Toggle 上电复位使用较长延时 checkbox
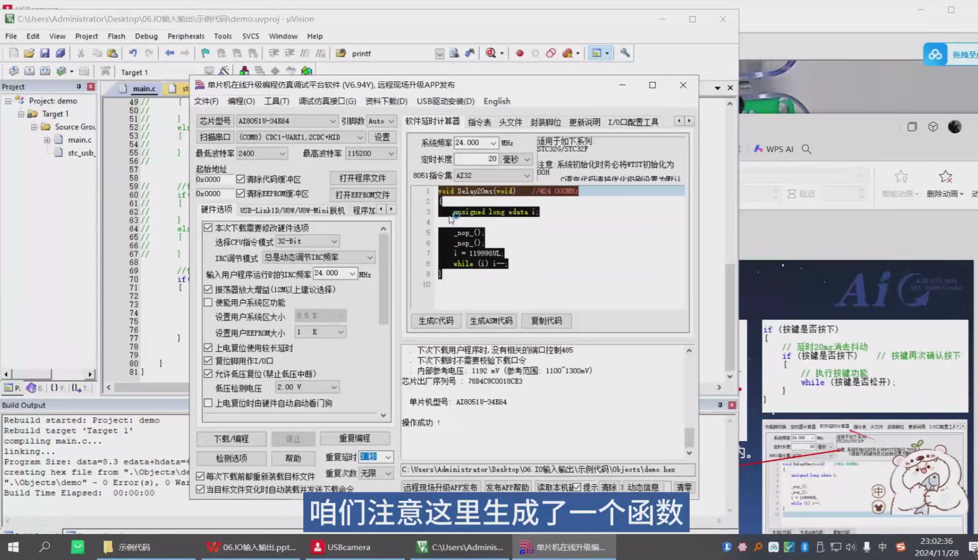The width and height of the screenshot is (978, 560). point(208,348)
